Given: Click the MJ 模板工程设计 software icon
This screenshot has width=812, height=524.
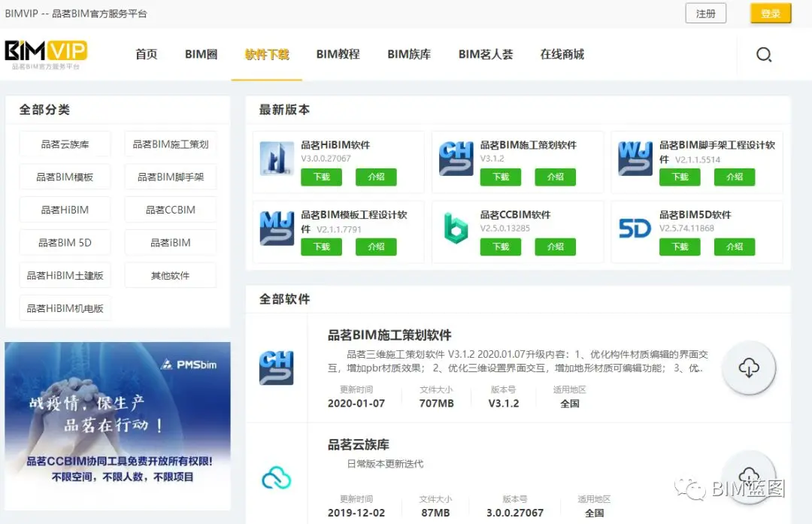Looking at the screenshot, I should tap(277, 229).
